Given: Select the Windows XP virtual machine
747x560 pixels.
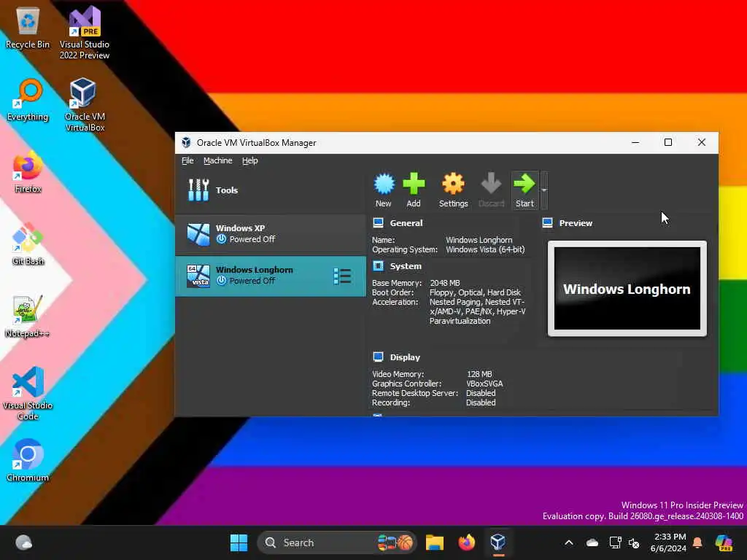Looking at the screenshot, I should 271,234.
